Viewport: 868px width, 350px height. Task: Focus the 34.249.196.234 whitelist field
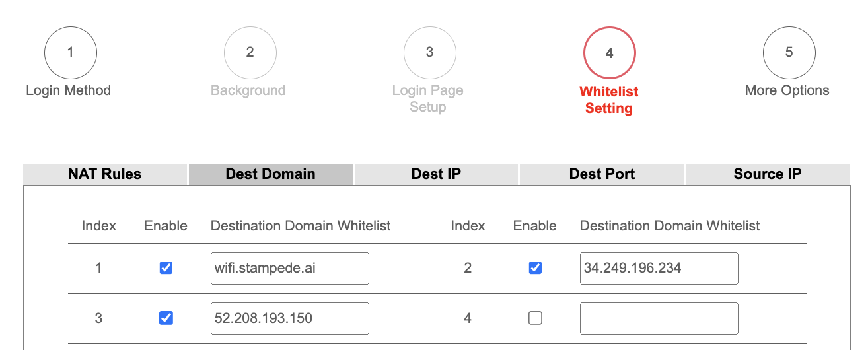tap(659, 268)
